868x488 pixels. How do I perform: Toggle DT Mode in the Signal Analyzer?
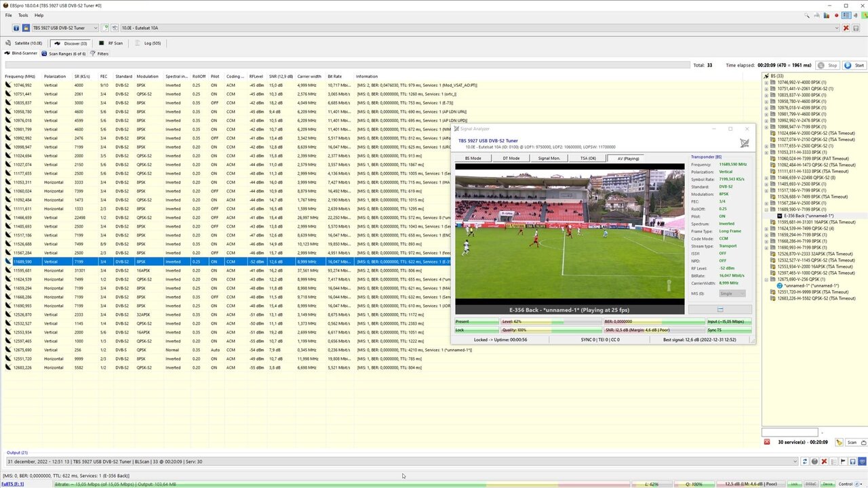tap(511, 158)
